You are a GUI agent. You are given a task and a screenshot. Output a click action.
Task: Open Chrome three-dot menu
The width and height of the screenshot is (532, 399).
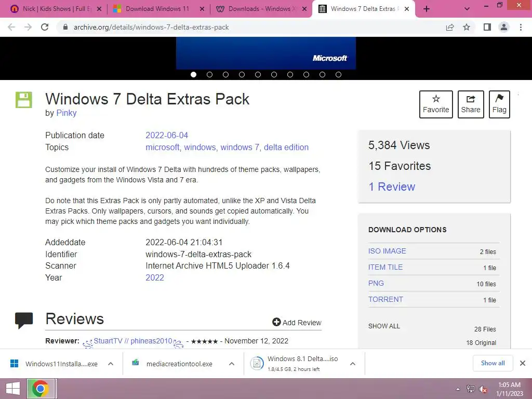(521, 27)
